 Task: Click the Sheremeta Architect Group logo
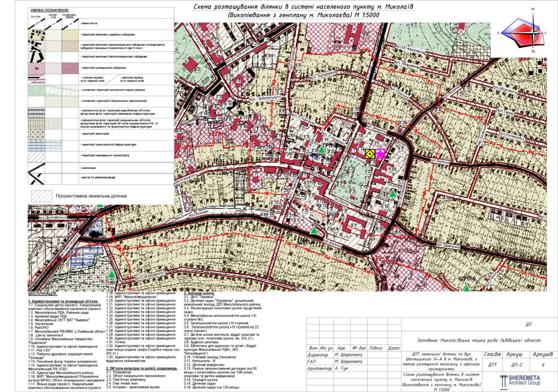pyautogui.click(x=520, y=381)
